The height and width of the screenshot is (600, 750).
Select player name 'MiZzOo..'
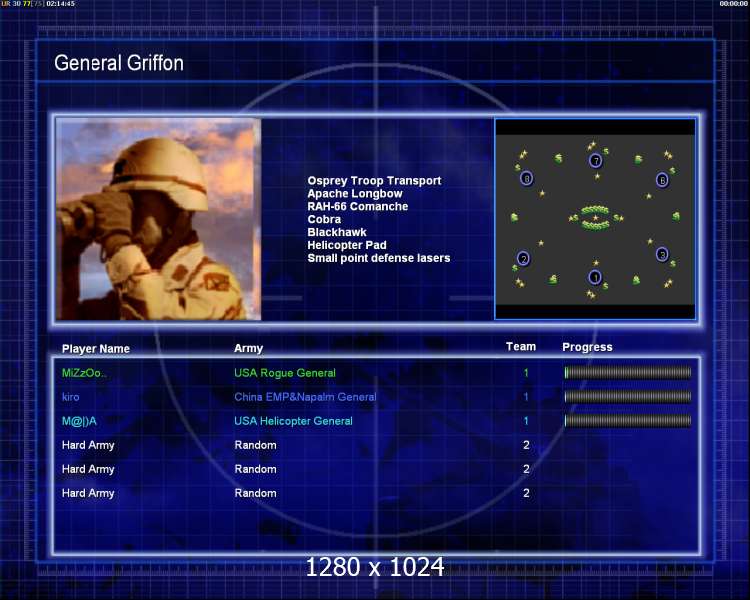(84, 373)
